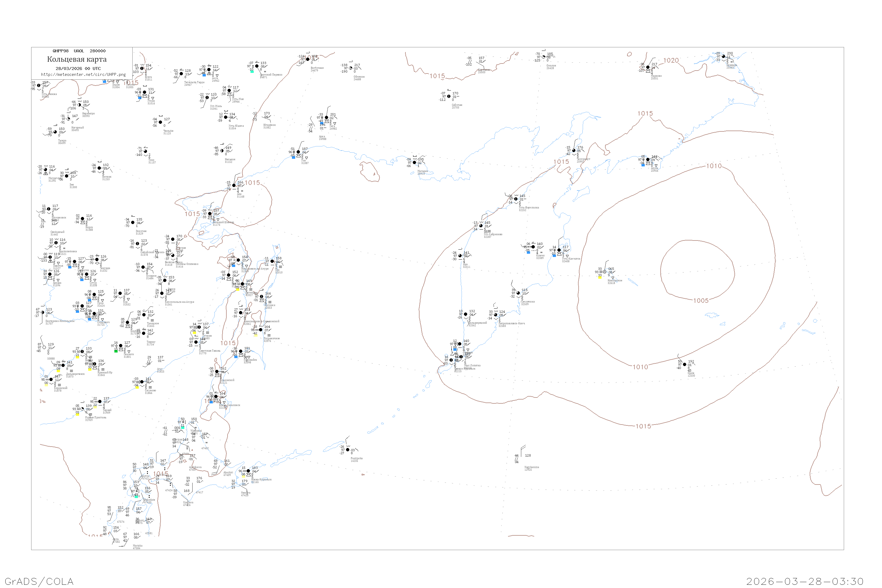The height and width of the screenshot is (588, 882).
Task: Click the Магадан station cloud-cover circle
Action: coord(414,162)
